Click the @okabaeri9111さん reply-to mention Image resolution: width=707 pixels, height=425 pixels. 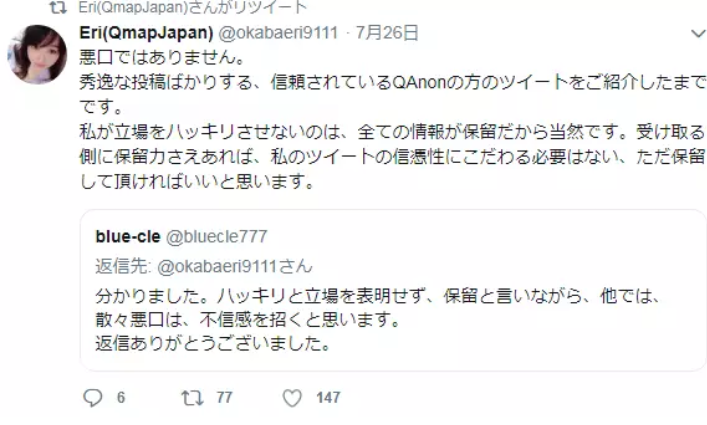pyautogui.click(x=234, y=266)
